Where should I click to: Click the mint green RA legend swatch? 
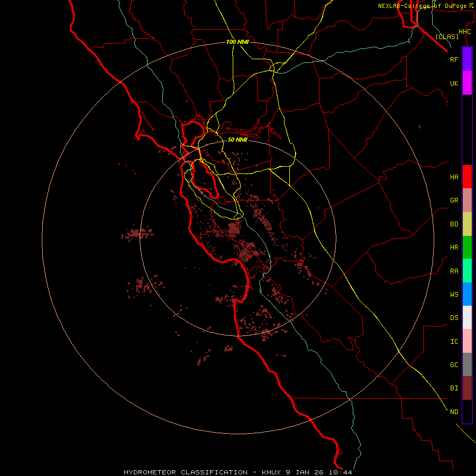coord(467,271)
